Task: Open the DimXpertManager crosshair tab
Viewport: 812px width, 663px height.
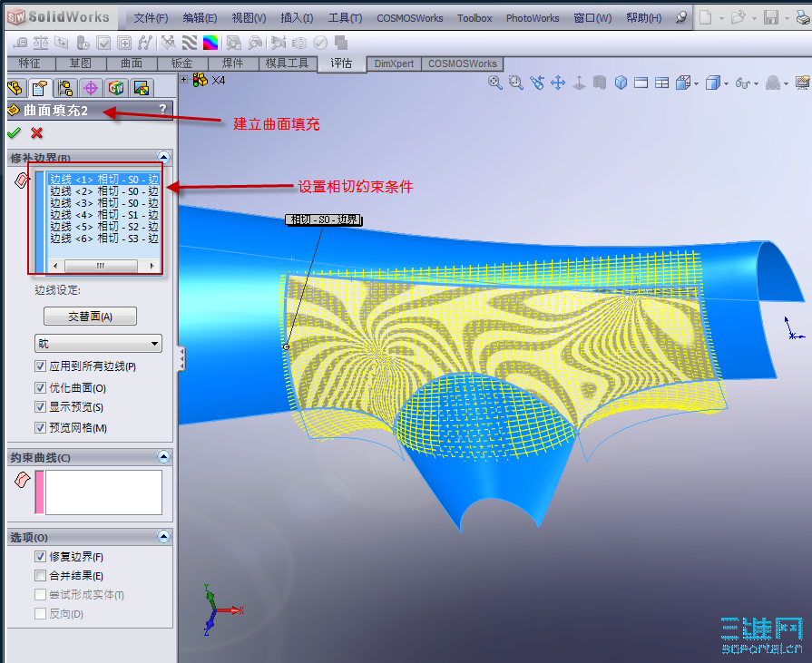Action: click(x=91, y=88)
